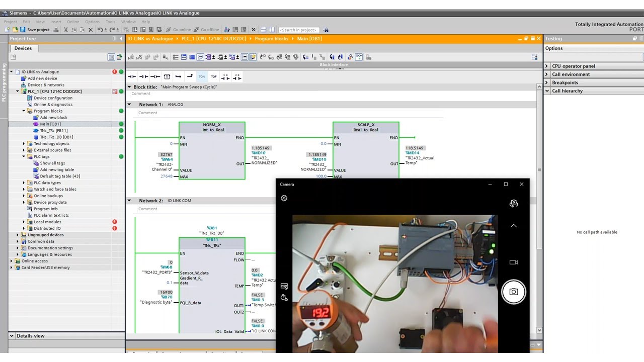Image resolution: width=644 pixels, height=362 pixels.
Task: Collapse the PLC tags folder
Action: 24,157
